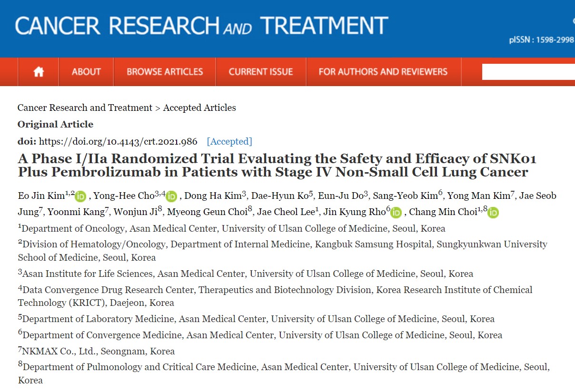Open FOR AUTHORS AND REVIEWERS menu
575x392 pixels.
click(383, 72)
